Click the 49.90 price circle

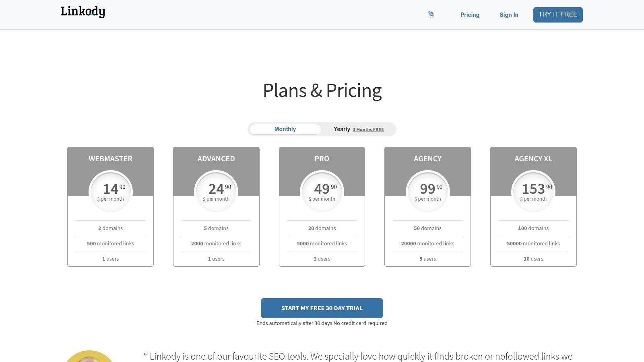(x=322, y=192)
